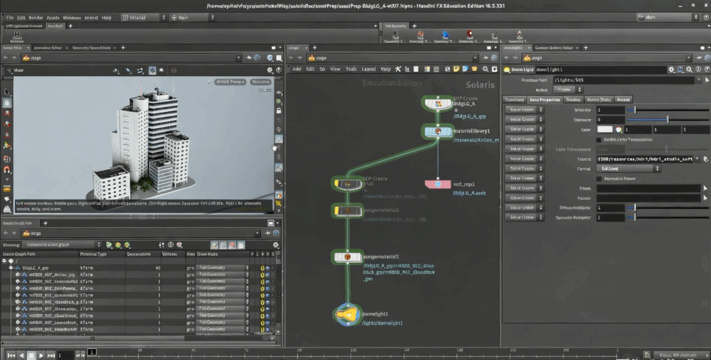
Task: Open the Main radial menu dropdown
Action: [193, 17]
